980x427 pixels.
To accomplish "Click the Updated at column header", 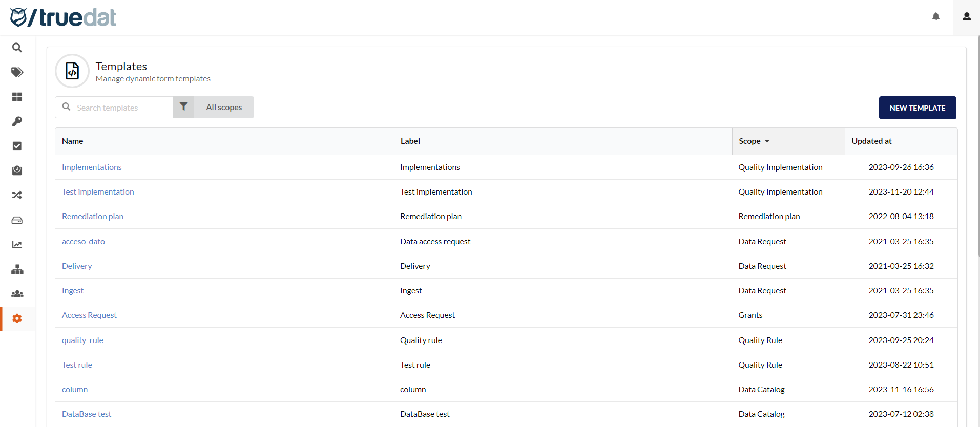I will [871, 141].
